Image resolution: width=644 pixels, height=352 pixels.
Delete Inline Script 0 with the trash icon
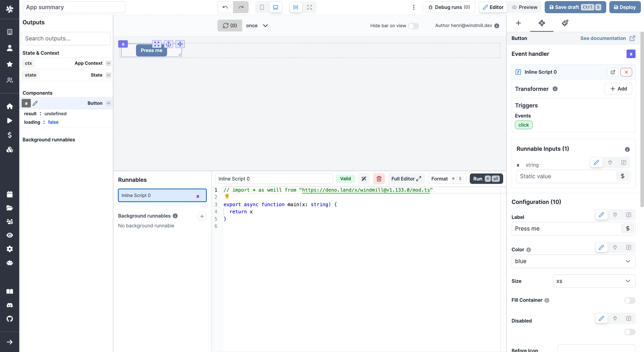point(379,179)
